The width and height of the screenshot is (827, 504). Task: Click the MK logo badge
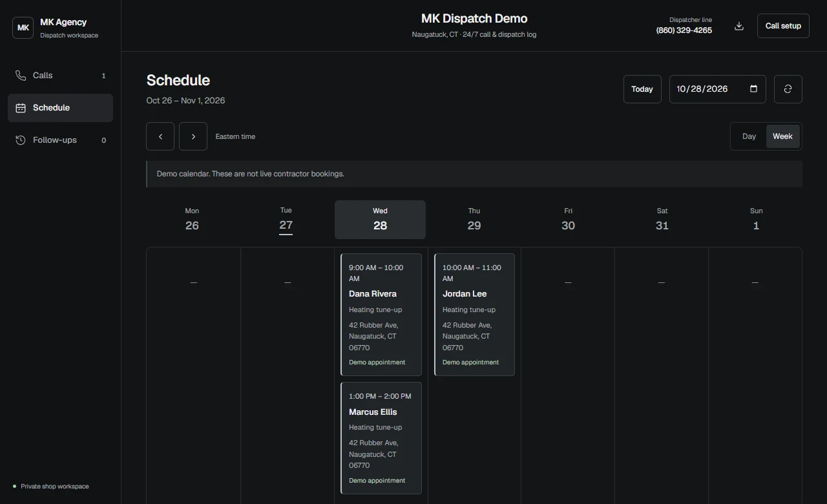coord(23,28)
